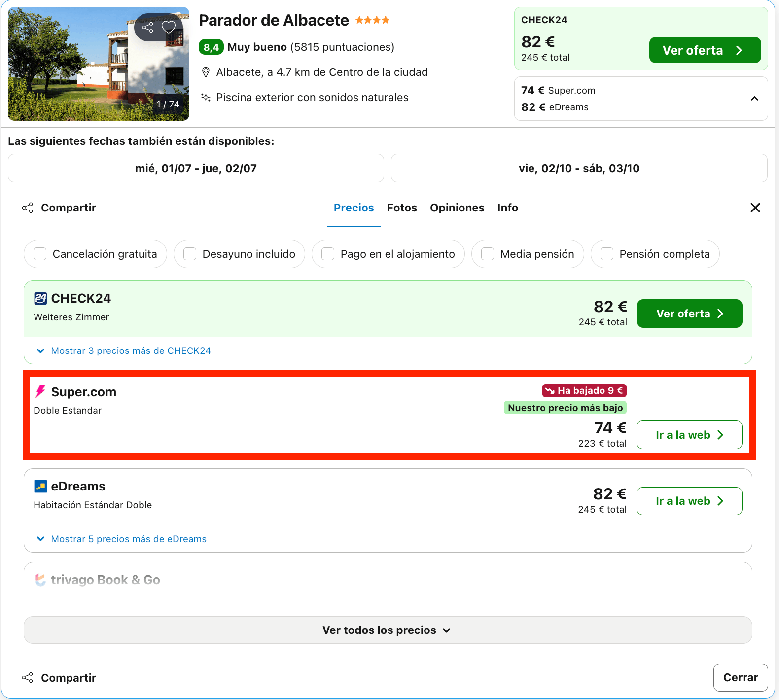Click Ver oferta in top CHECK24 box
The height and width of the screenshot is (700, 779).
pos(705,50)
